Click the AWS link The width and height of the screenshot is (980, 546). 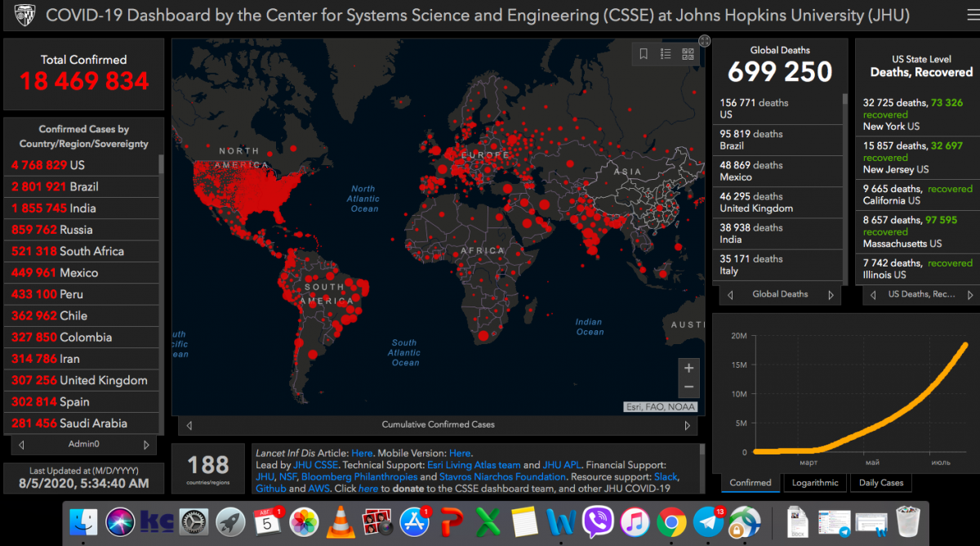click(x=319, y=489)
